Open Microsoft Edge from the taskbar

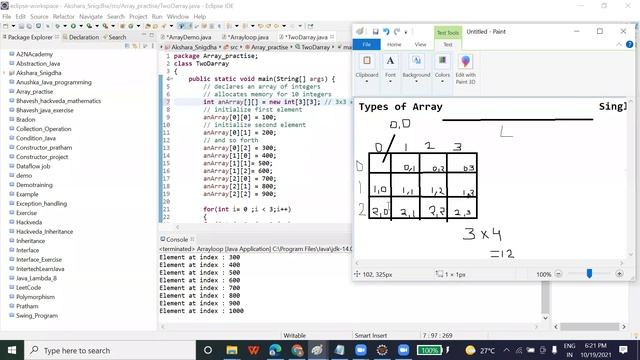[x=275, y=350]
